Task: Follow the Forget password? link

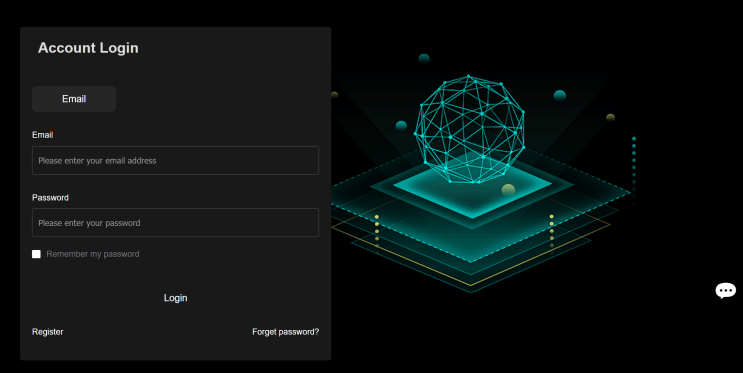Action: (x=285, y=332)
